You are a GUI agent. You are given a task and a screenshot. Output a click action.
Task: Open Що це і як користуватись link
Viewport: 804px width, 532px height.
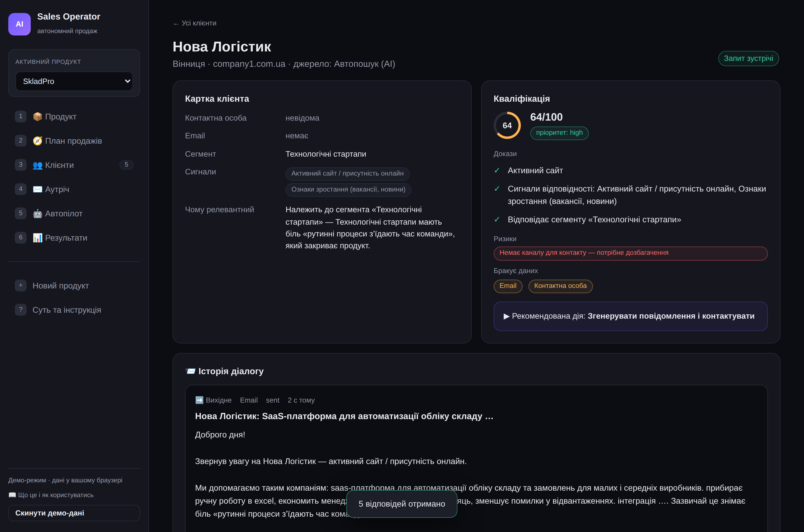tap(51, 495)
